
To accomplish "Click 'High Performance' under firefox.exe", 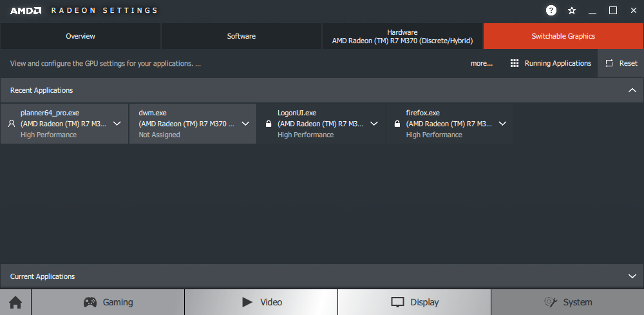I will [434, 135].
